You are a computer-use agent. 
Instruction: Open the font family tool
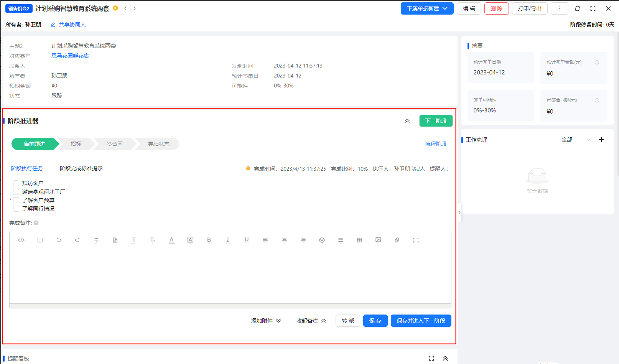pos(134,240)
